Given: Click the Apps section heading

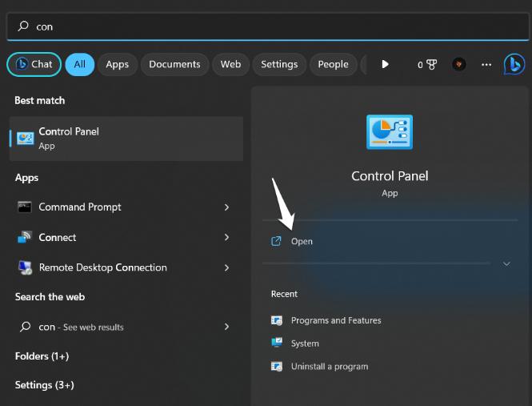Looking at the screenshot, I should 27,178.
